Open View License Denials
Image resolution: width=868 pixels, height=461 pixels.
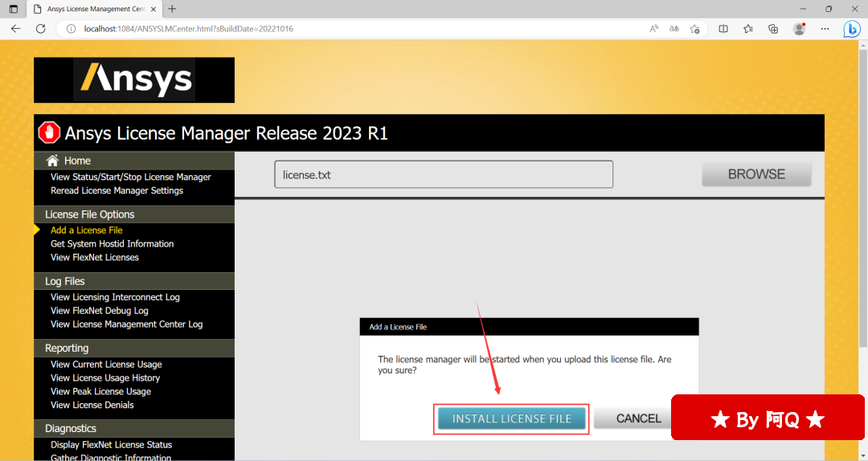[x=92, y=405]
